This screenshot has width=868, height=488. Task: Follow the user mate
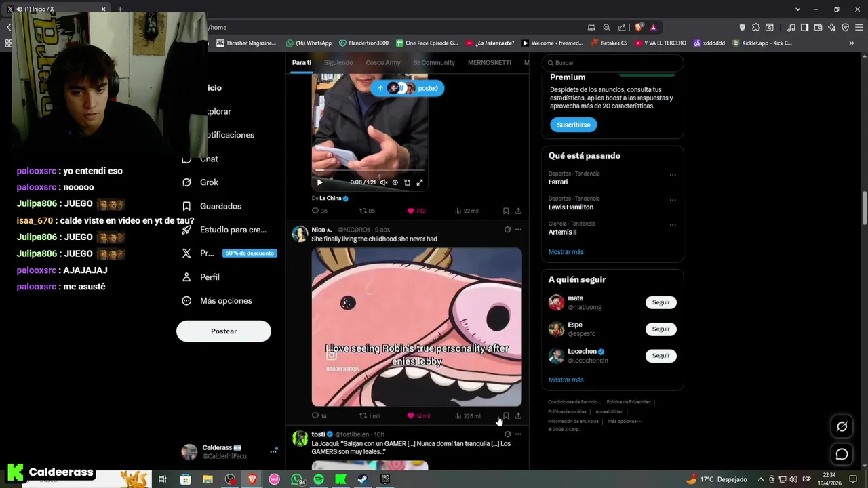(x=661, y=302)
